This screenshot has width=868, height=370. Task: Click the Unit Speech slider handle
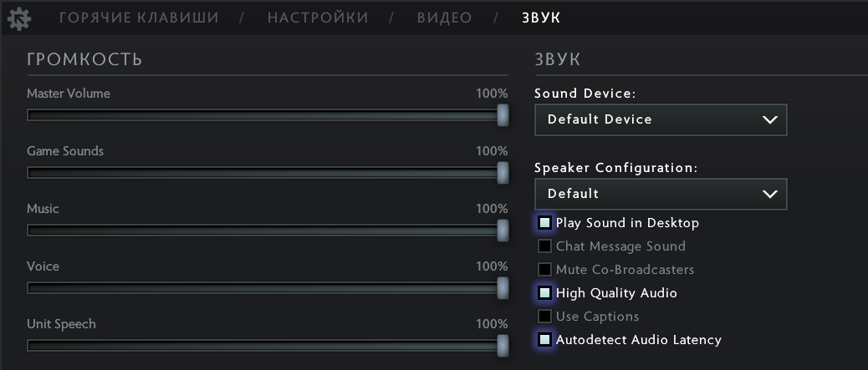503,346
